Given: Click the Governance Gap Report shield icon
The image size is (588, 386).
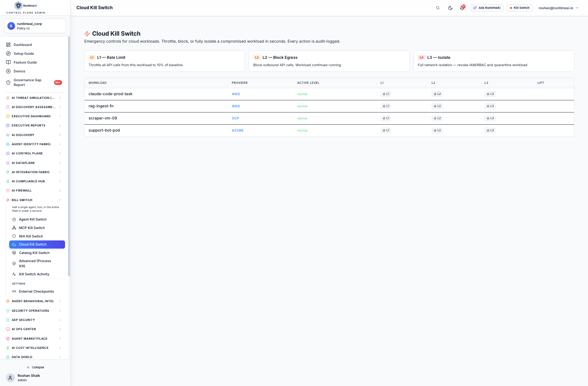Looking at the screenshot, I should coord(8,83).
